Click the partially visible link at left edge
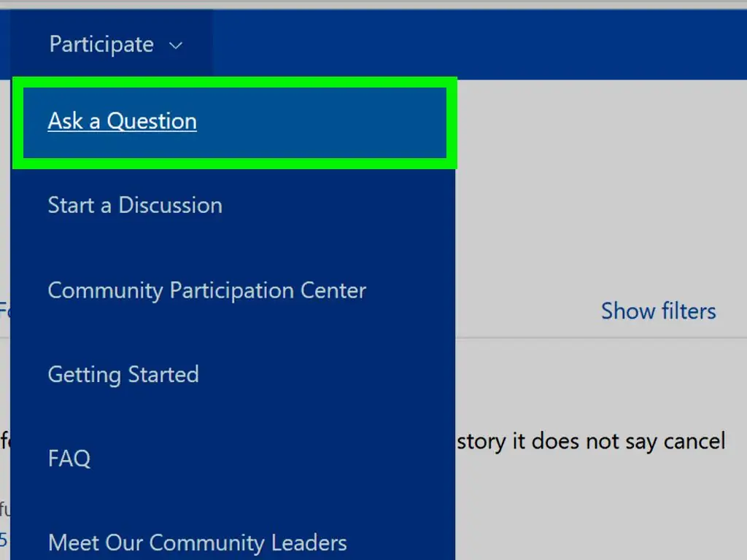 [x=4, y=308]
